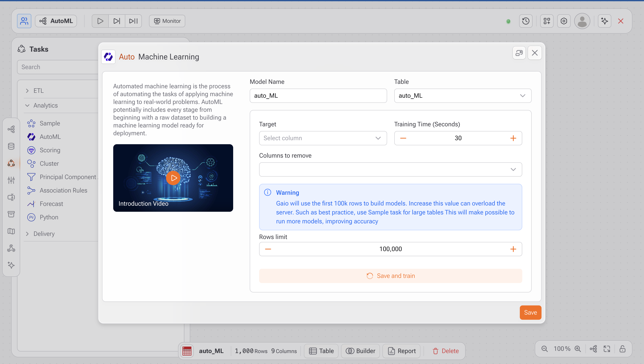Toggle the canvas lock icon
Screen dimensions: 644x364
[x=623, y=349]
